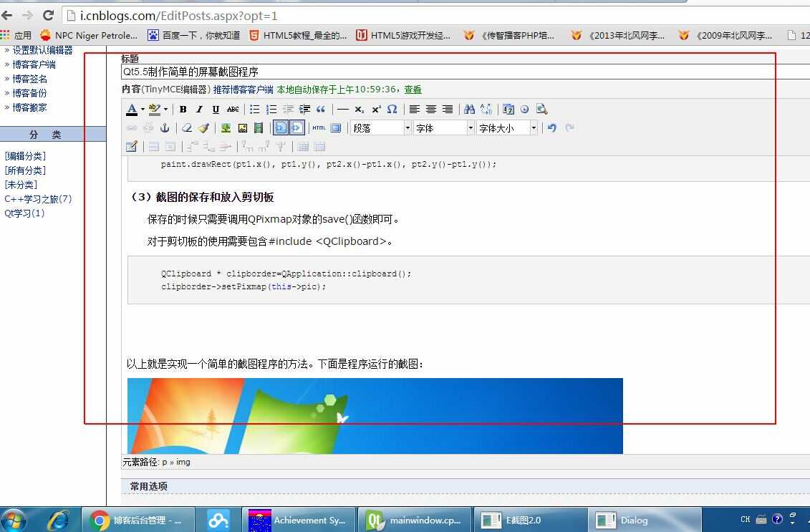Click the green upload image icon
This screenshot has height=532, width=810.
pos(226,127)
